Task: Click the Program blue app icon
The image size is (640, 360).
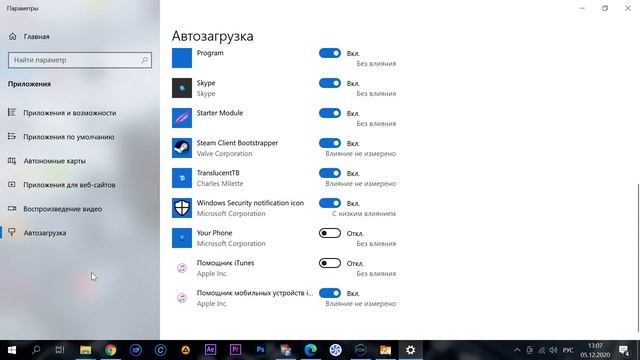Action: 182,58
